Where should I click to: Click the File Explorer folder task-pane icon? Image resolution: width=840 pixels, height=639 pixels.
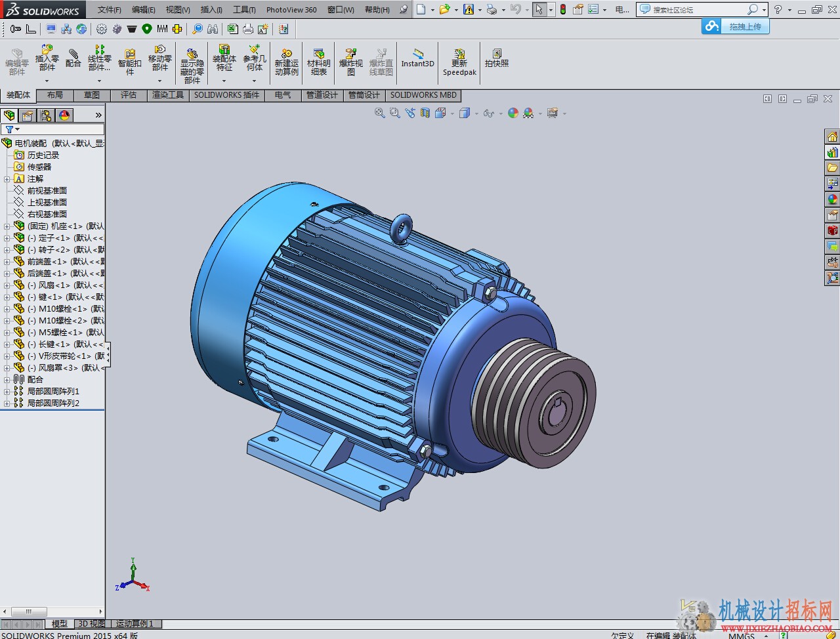point(832,168)
